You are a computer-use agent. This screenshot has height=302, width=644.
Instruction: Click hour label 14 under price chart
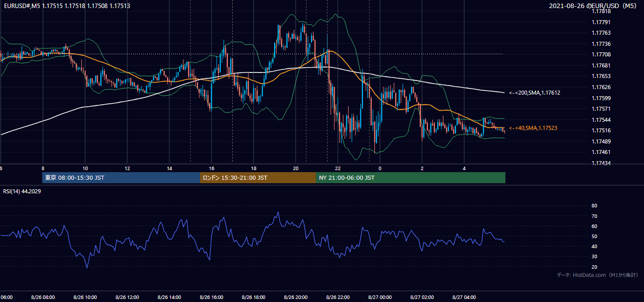pos(170,168)
